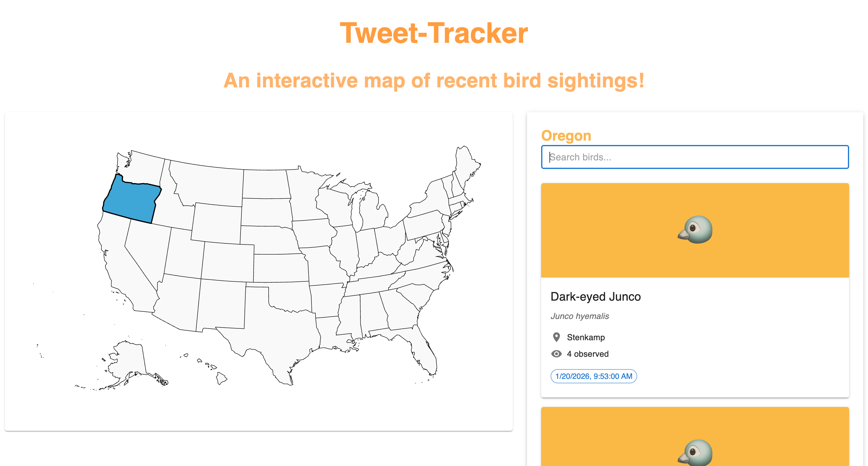
Task: Click the bird emoji on Dark-eyed Junco card
Action: [695, 229]
